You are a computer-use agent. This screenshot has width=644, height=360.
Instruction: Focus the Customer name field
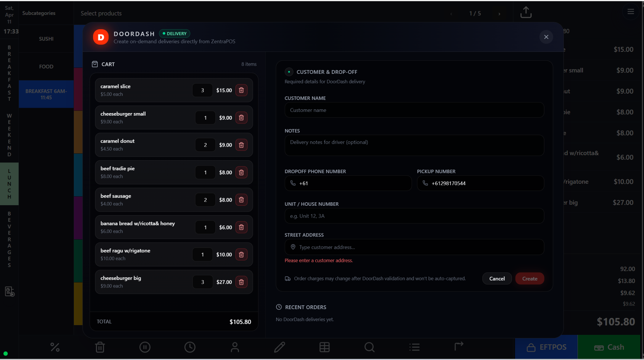pos(414,110)
